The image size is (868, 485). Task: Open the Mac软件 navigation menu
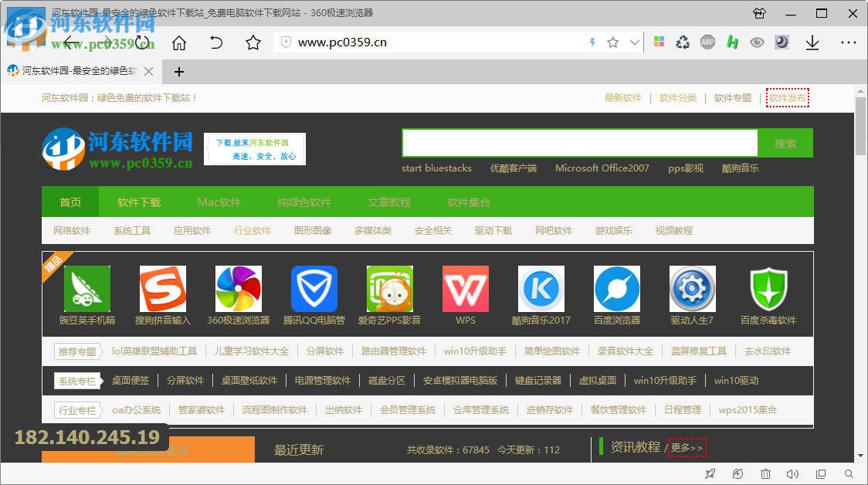coord(219,202)
